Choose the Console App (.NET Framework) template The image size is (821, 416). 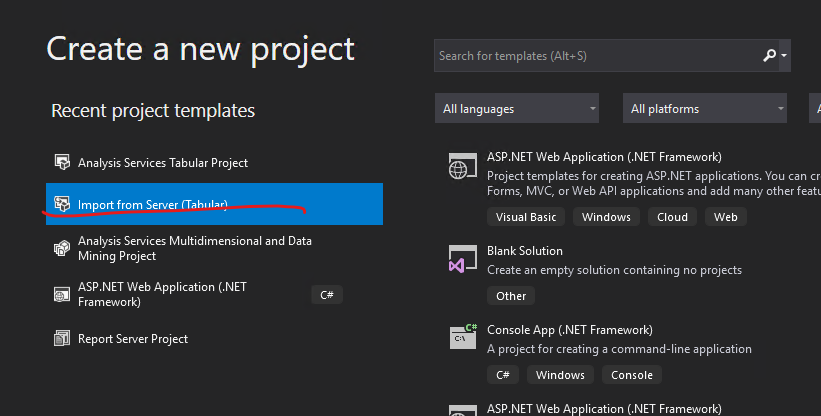tap(570, 330)
